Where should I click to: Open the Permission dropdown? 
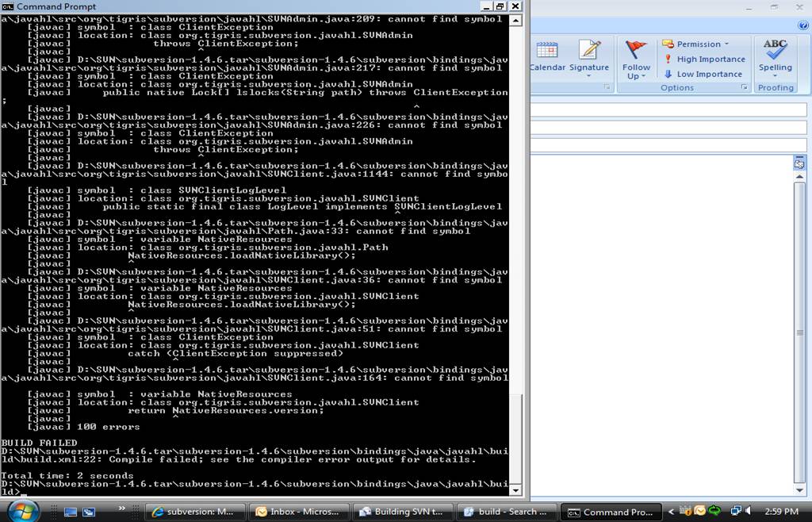(695, 44)
